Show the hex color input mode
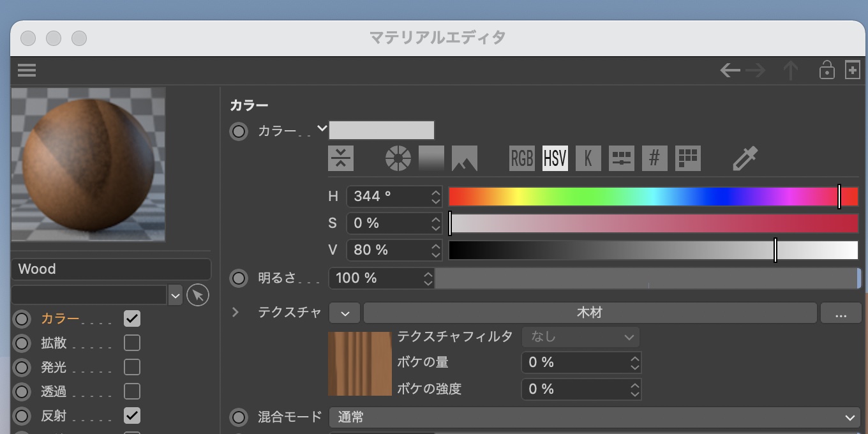 (654, 158)
